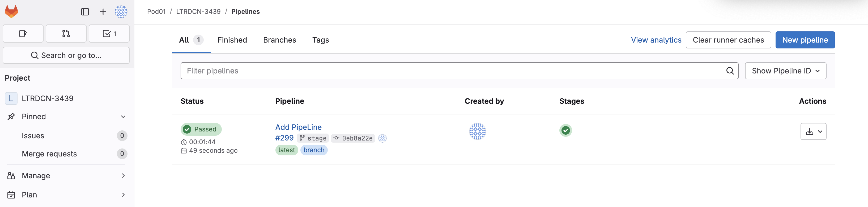Expand the Plan menu
This screenshot has height=207, width=868.
click(x=123, y=195)
